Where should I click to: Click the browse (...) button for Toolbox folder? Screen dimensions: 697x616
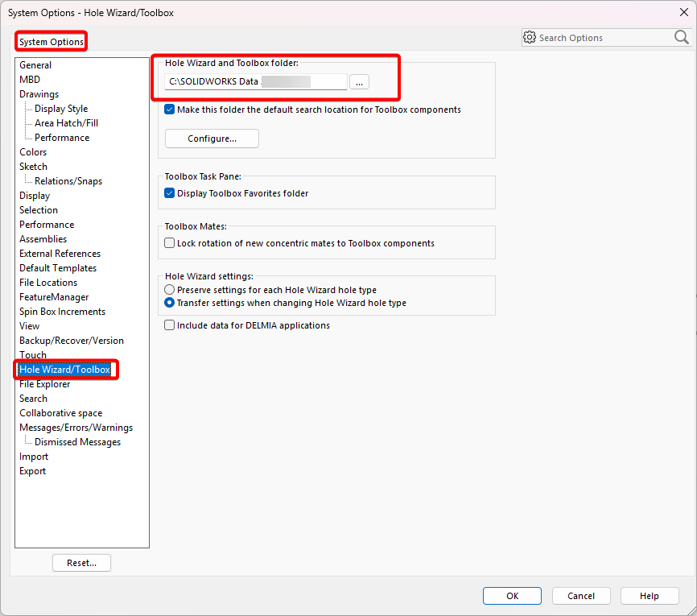[x=359, y=82]
